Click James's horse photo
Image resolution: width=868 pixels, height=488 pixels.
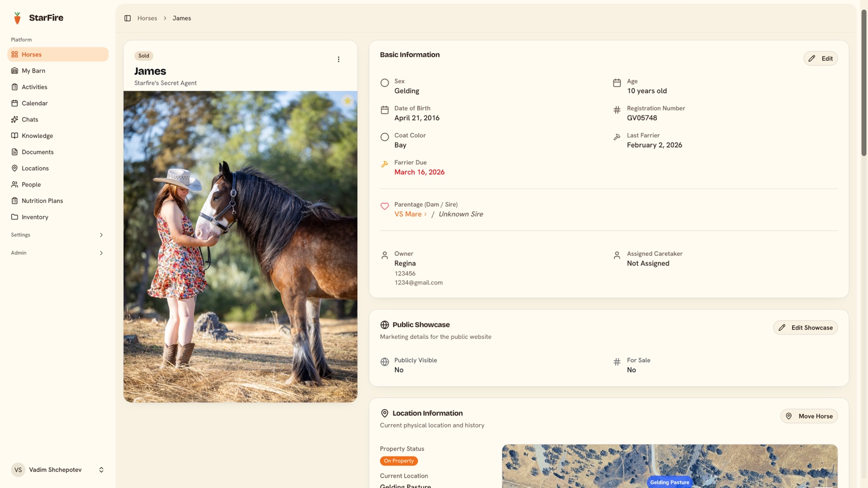[240, 247]
